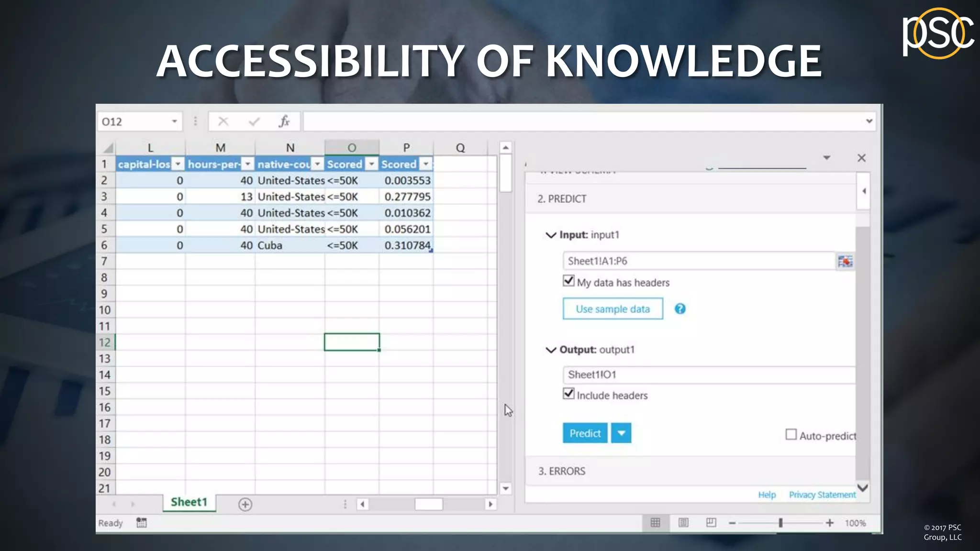This screenshot has width=980, height=551.
Task: Collapse the Input: input1 section
Action: point(551,235)
